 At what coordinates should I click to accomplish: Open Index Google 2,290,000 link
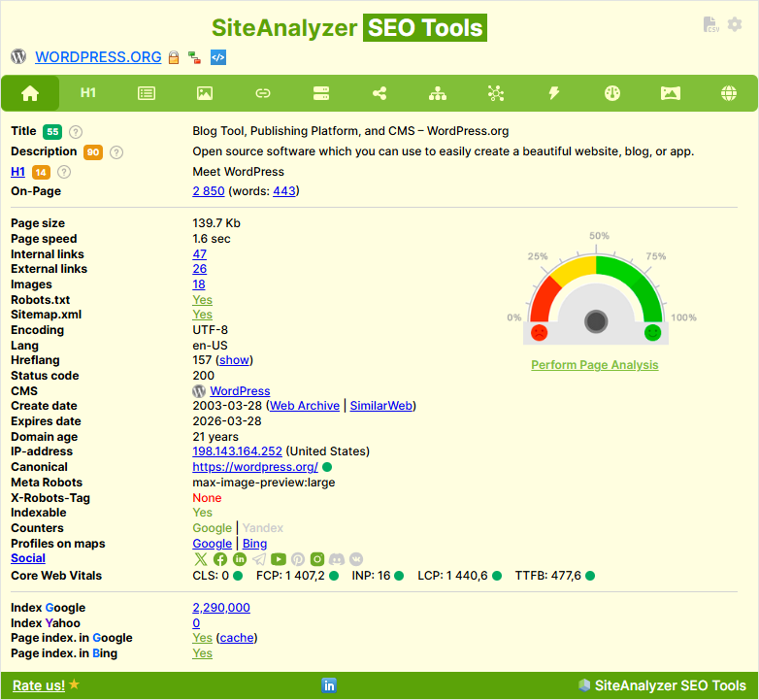pos(221,608)
